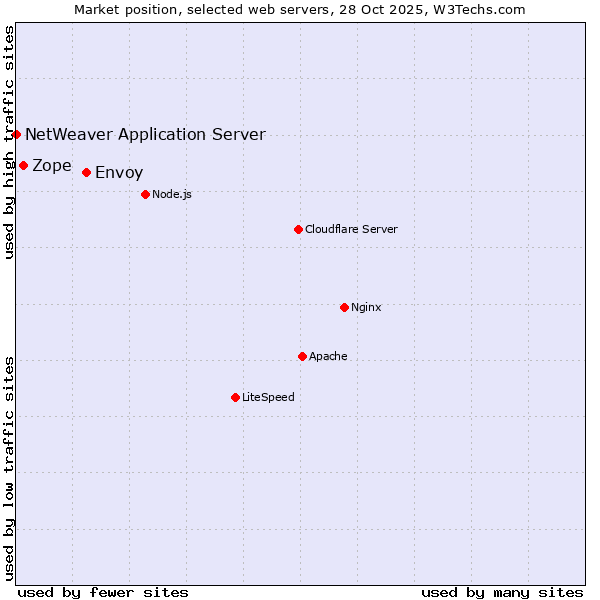600x600 pixels.
Task: Click the 'used by fewer sites' axis label
Action: (103, 592)
